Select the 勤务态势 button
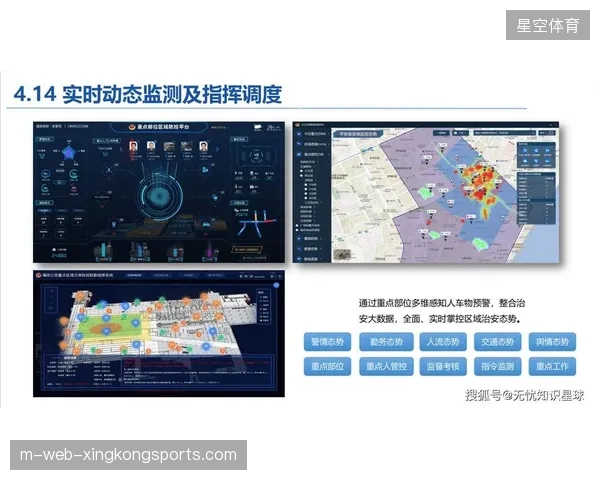 click(386, 341)
